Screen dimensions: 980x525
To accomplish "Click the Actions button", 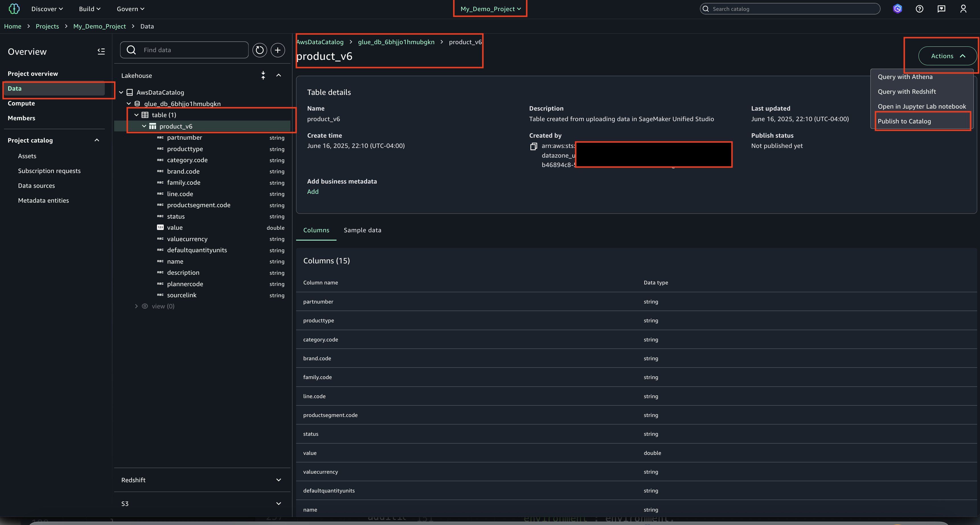I will 947,56.
